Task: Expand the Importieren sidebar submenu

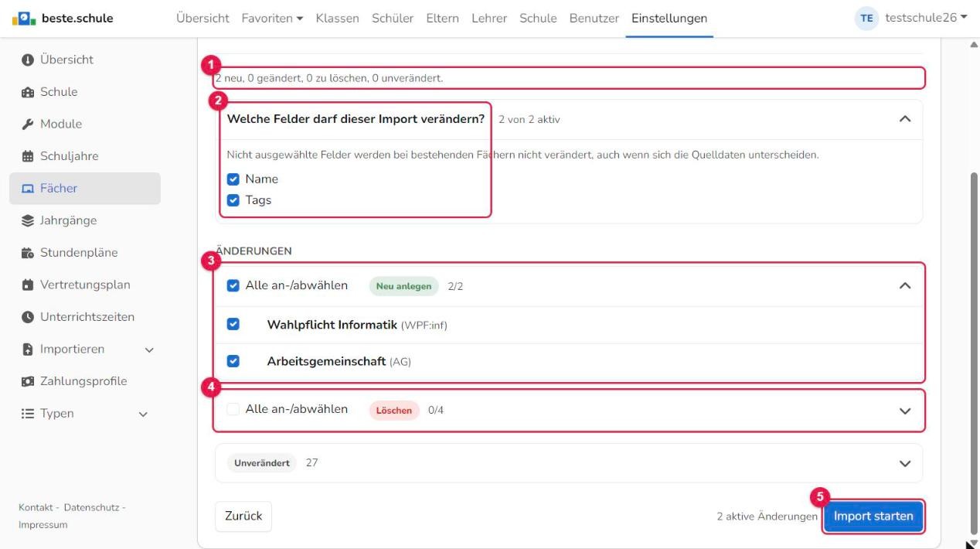Action: tap(148, 350)
